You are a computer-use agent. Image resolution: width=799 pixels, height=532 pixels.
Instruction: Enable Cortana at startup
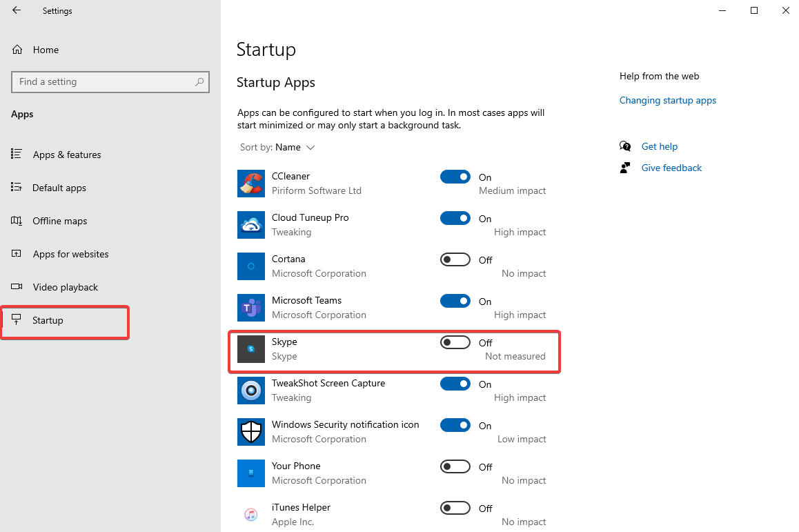(x=455, y=259)
